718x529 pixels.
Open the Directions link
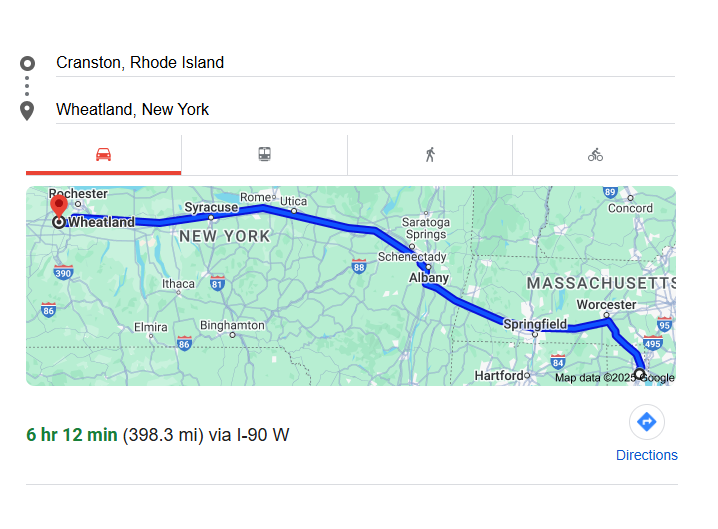click(x=646, y=455)
